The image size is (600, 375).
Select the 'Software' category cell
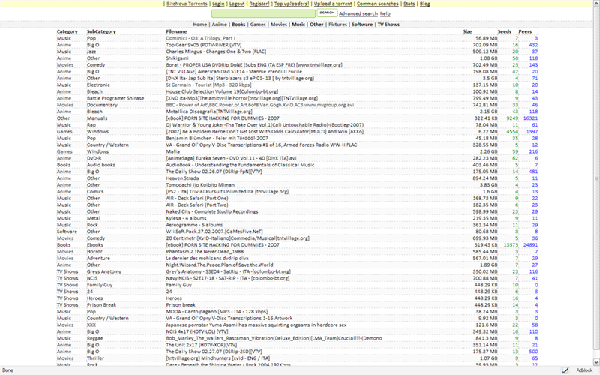coord(67,232)
